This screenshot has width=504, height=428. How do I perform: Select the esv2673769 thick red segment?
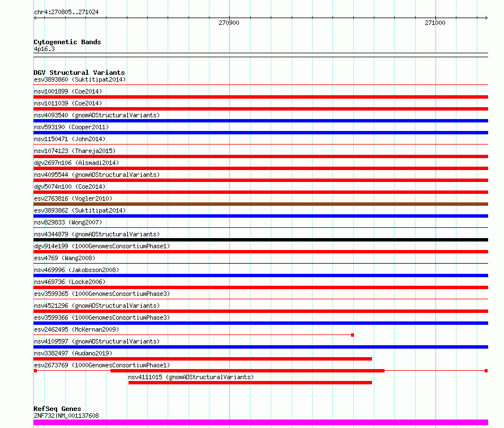click(x=247, y=371)
